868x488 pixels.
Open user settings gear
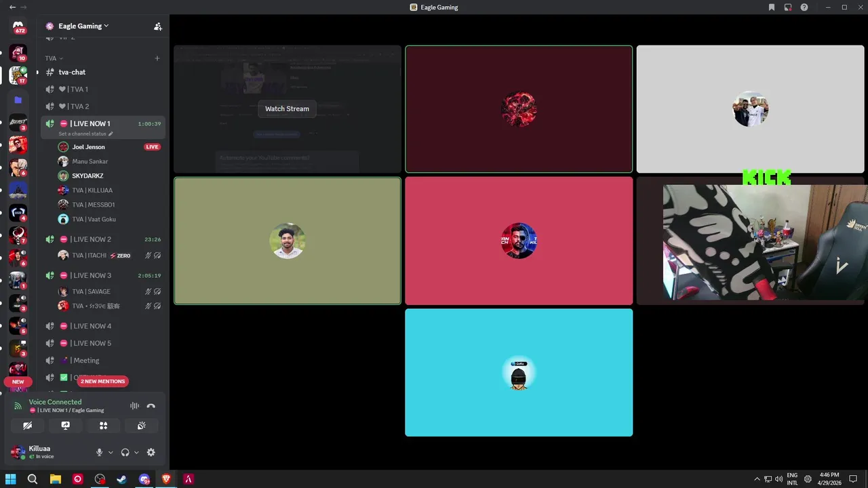point(151,452)
